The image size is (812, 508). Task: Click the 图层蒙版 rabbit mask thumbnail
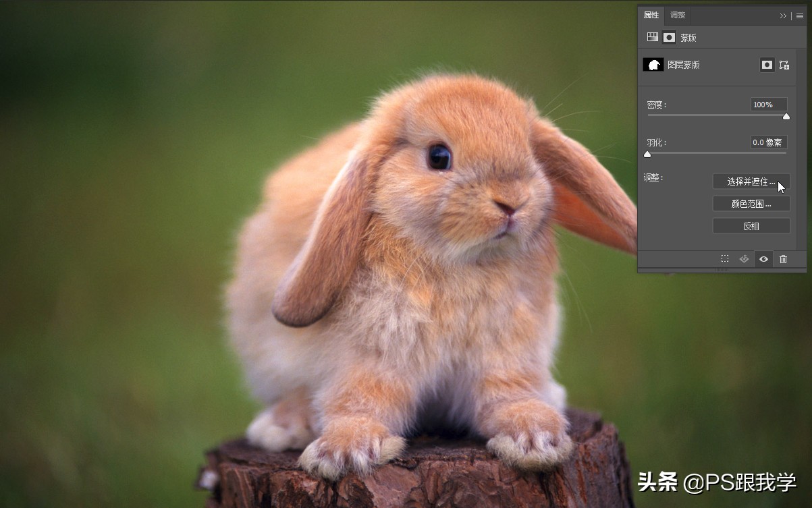click(x=653, y=65)
